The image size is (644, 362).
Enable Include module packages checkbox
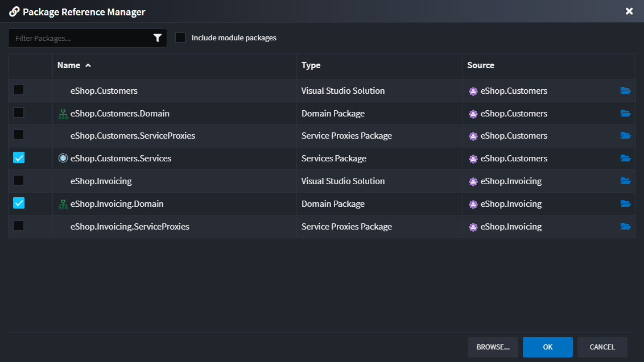pos(180,38)
